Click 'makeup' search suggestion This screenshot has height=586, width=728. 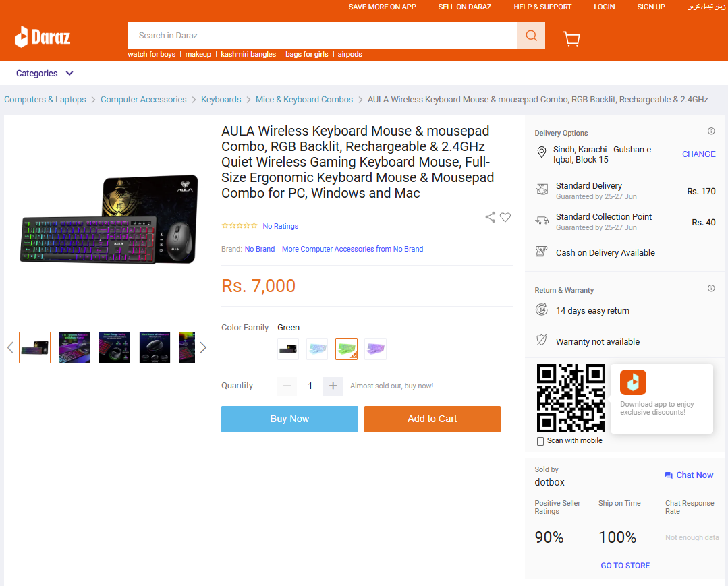[x=198, y=55]
